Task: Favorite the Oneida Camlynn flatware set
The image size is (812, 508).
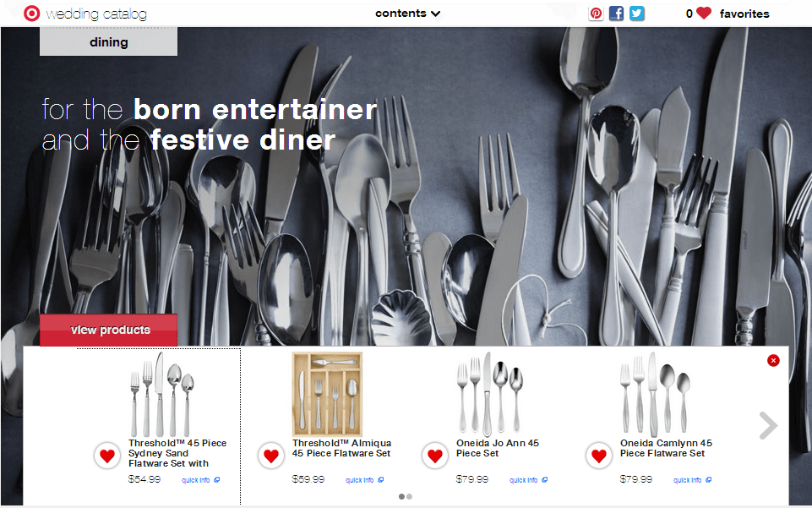Action: [x=598, y=456]
